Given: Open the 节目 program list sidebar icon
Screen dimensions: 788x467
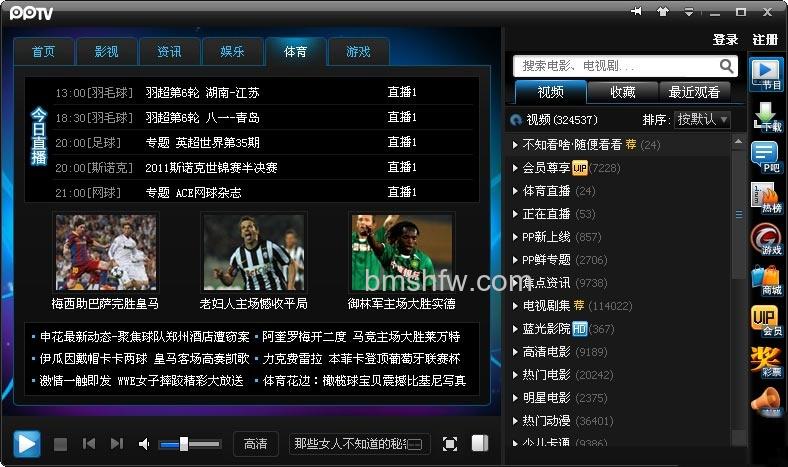Looking at the screenshot, I should pos(765,74).
